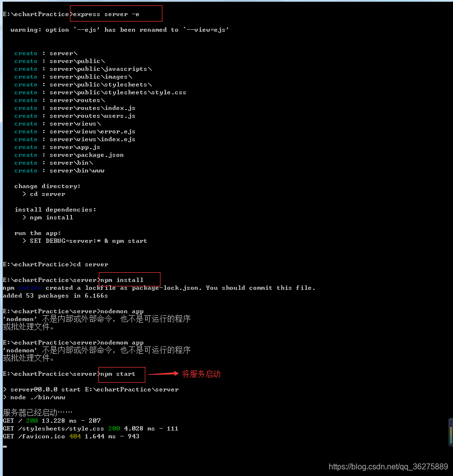453x476 pixels.
Task: Click 'server@0.0.0 start' output line
Action: pyautogui.click(x=91, y=389)
